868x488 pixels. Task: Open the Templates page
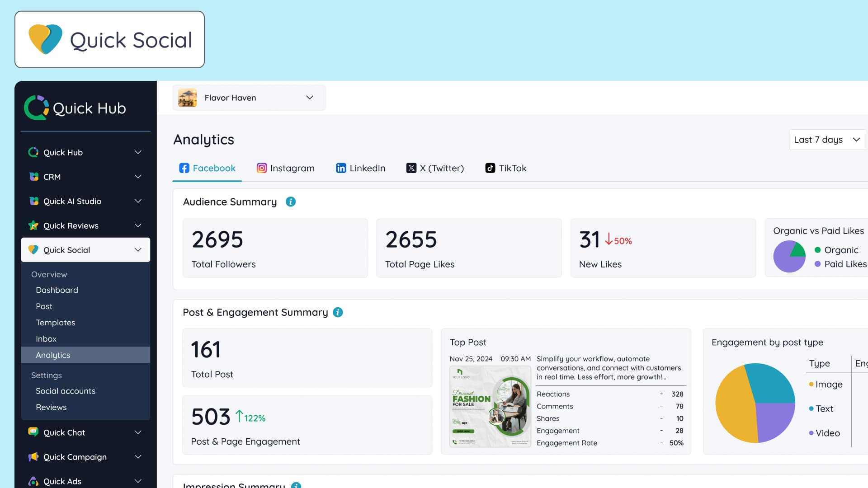pyautogui.click(x=56, y=322)
